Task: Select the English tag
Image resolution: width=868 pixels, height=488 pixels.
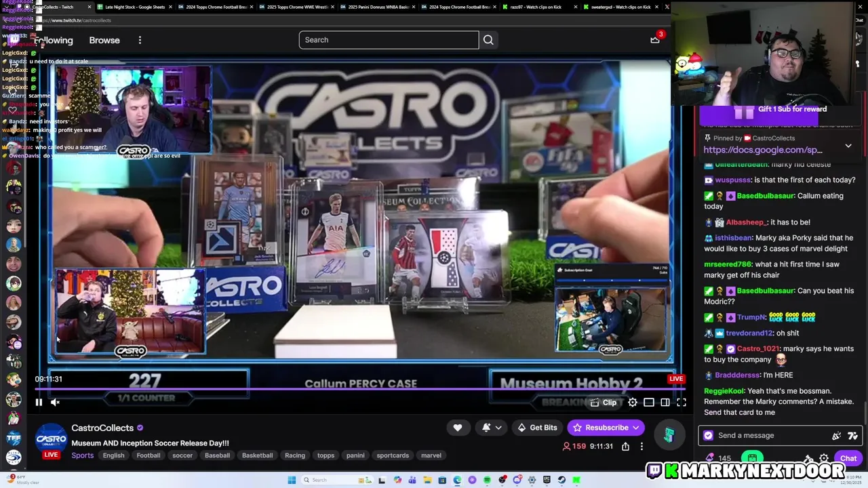Action: 113,455
